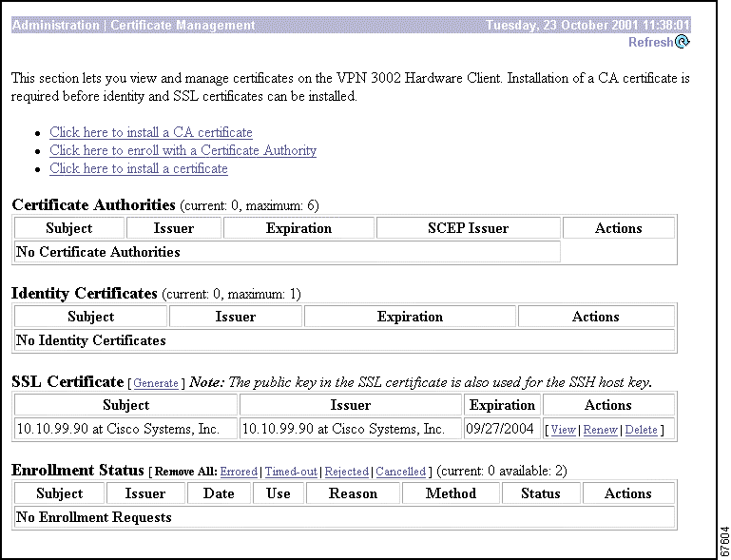This screenshot has width=731, height=560.
Task: Remove all Cancelled enrollment requests
Action: click(x=400, y=472)
